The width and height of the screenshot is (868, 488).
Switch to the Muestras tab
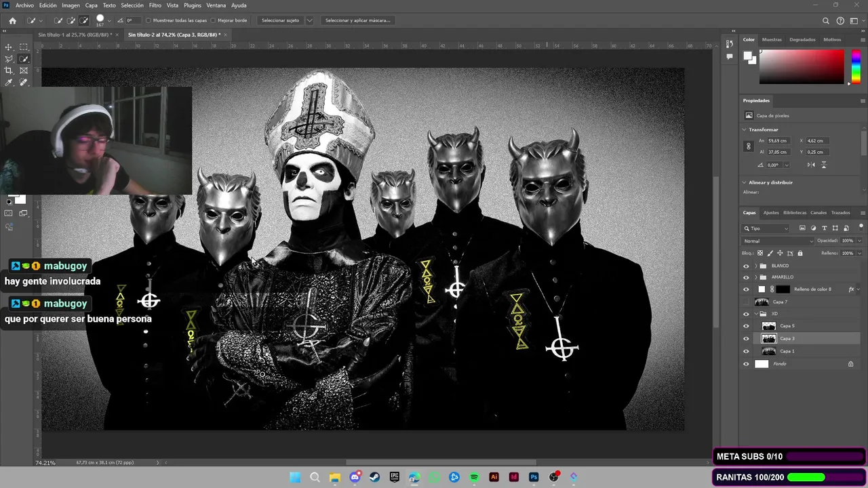pos(772,39)
